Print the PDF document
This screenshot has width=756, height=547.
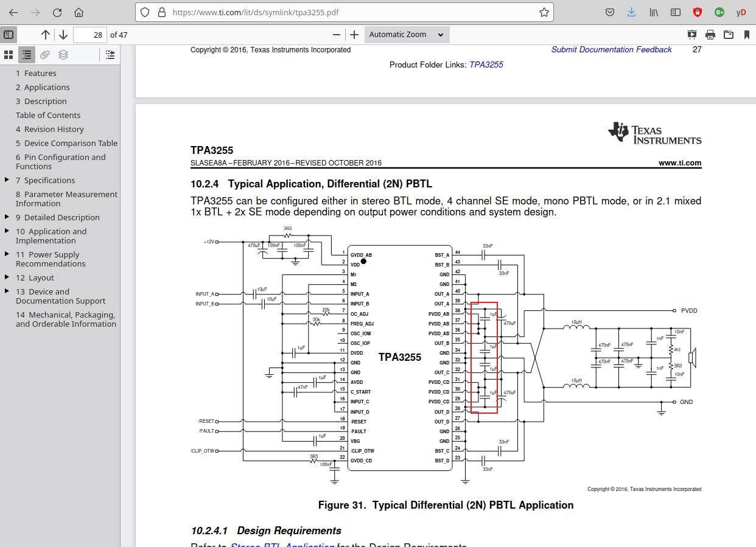tap(710, 35)
